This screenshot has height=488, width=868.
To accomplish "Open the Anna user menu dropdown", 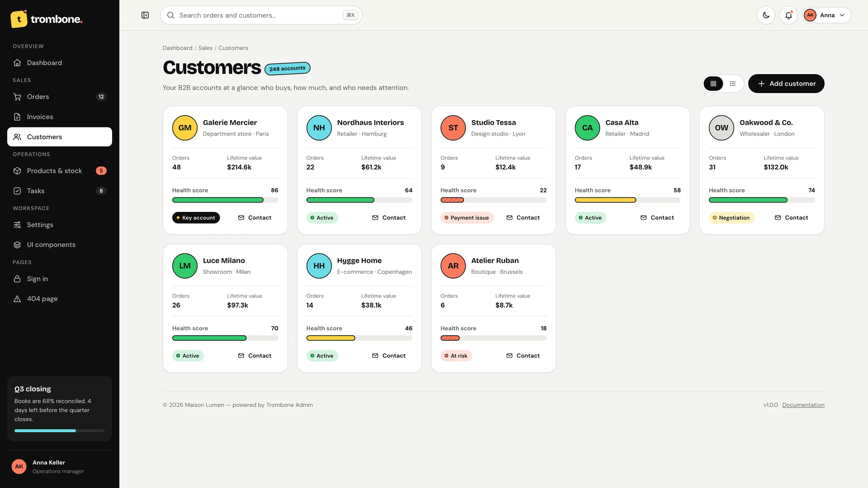I will coord(827,15).
